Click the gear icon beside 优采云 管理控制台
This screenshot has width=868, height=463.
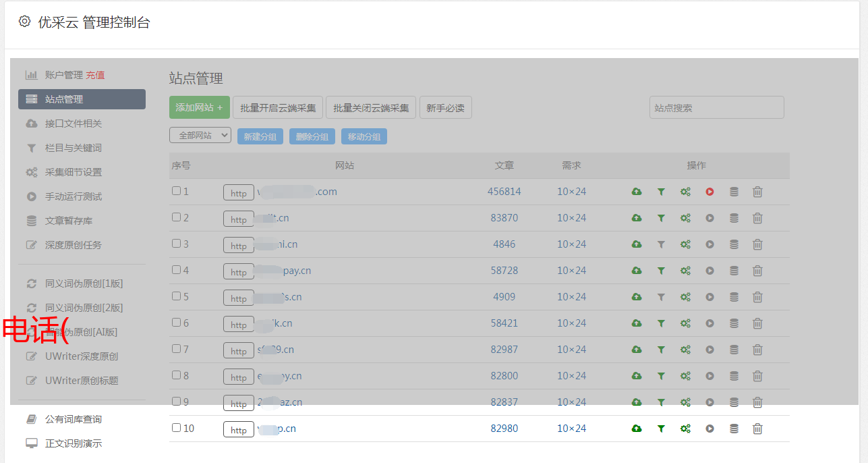pyautogui.click(x=25, y=22)
